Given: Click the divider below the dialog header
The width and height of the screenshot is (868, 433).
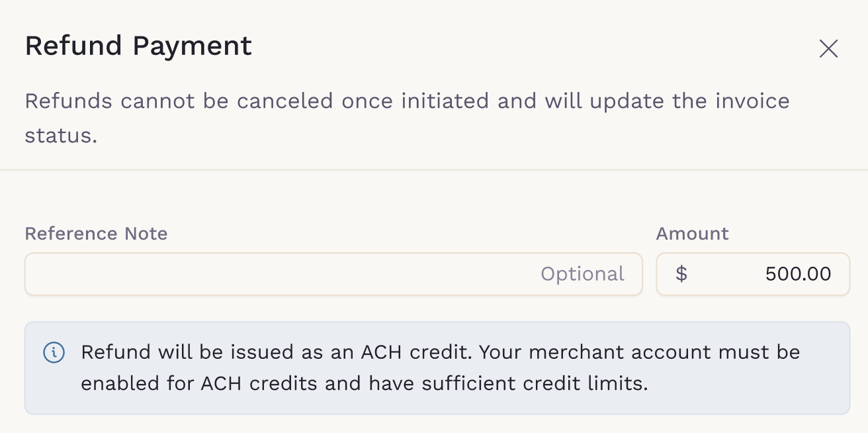Looking at the screenshot, I should pos(434,170).
